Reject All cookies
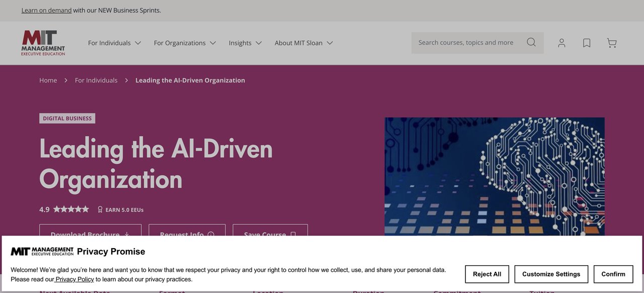The image size is (644, 293). (487, 274)
